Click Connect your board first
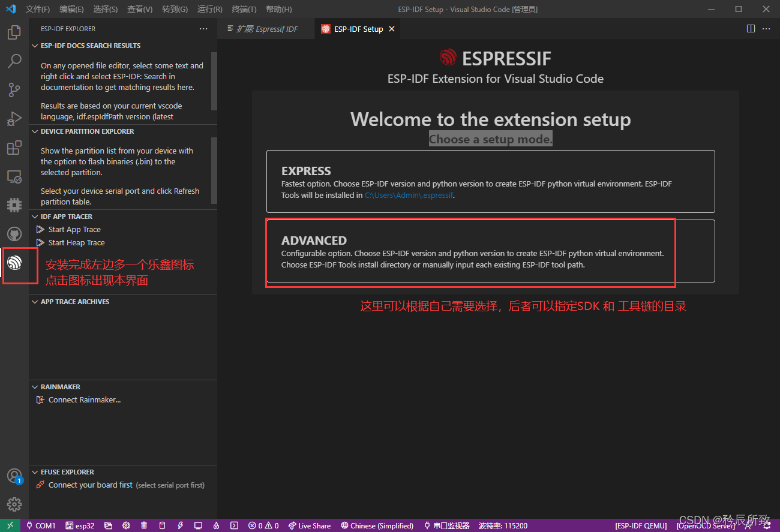The height and width of the screenshot is (532, 780). pyautogui.click(x=91, y=485)
